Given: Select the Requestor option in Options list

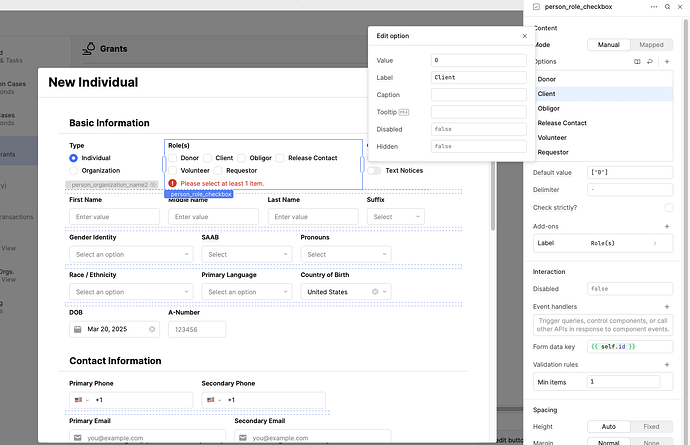Looking at the screenshot, I should 603,152.
